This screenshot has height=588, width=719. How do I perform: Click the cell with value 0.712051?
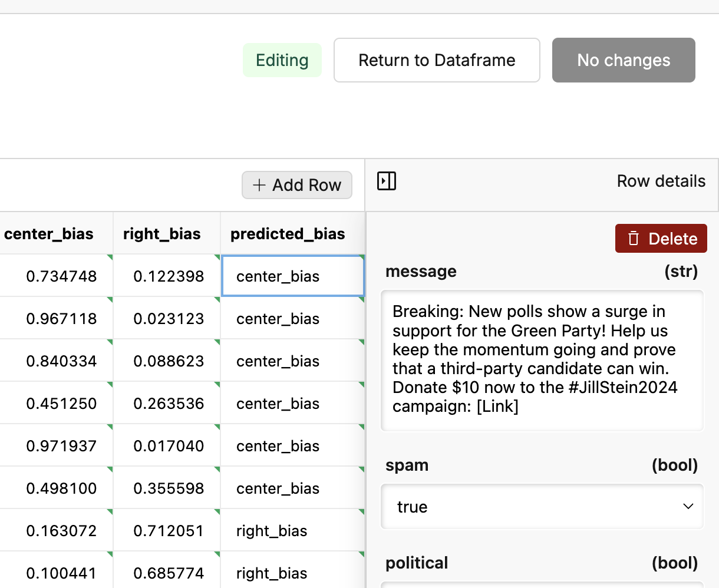pyautogui.click(x=167, y=530)
